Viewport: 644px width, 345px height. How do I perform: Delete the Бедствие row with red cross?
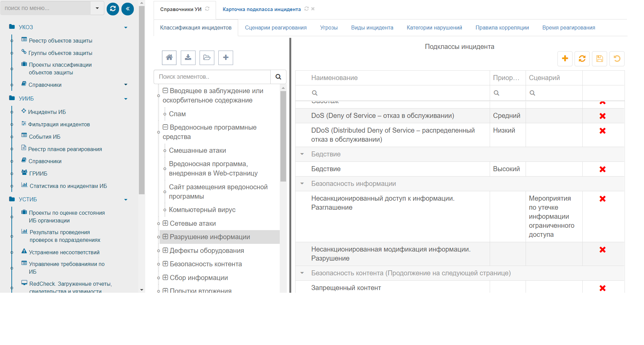click(x=602, y=169)
